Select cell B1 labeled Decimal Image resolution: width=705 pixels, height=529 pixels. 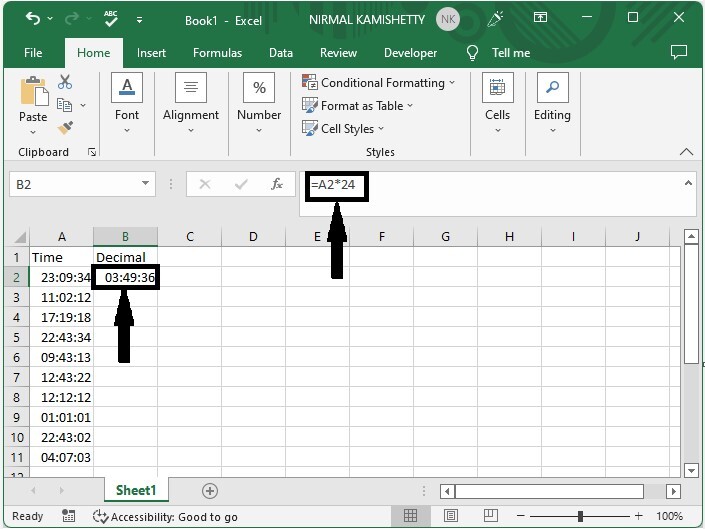tap(125, 258)
